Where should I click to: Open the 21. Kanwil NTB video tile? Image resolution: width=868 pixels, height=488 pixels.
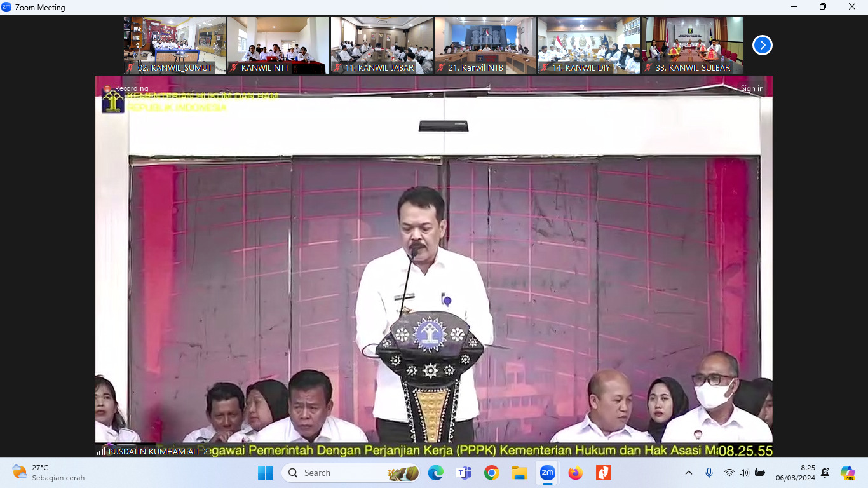tap(485, 44)
